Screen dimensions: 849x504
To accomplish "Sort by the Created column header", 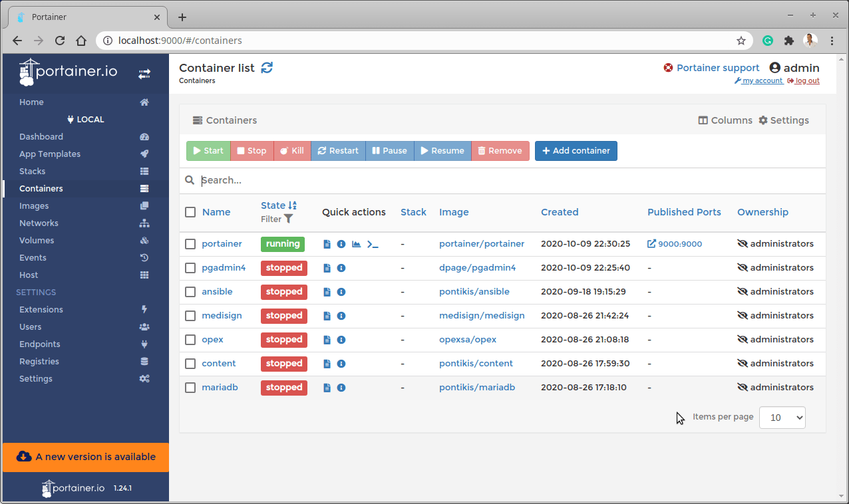I will [560, 212].
